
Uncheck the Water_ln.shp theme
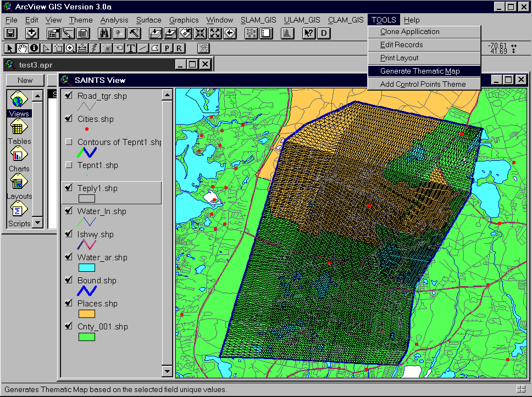point(69,211)
